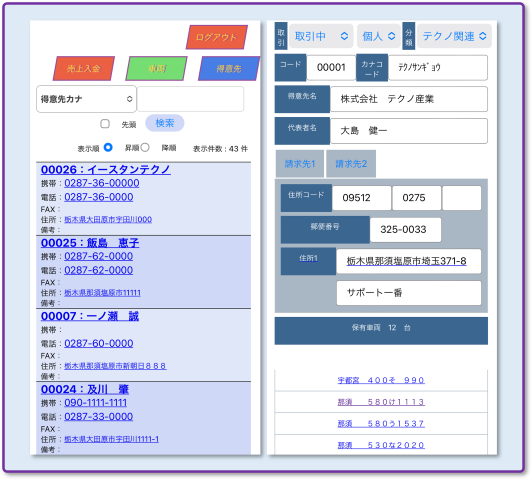
Task: Expand the 個人 type dropdown
Action: tap(379, 36)
